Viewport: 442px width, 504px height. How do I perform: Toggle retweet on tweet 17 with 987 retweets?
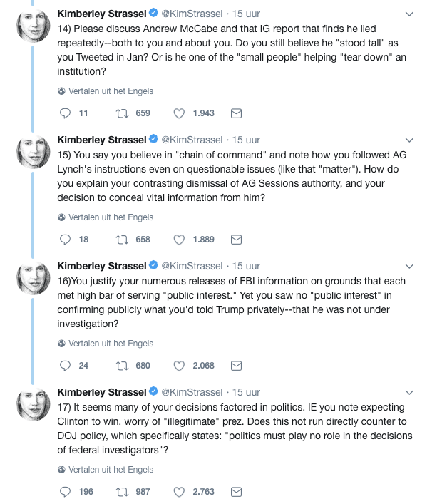tap(122, 492)
